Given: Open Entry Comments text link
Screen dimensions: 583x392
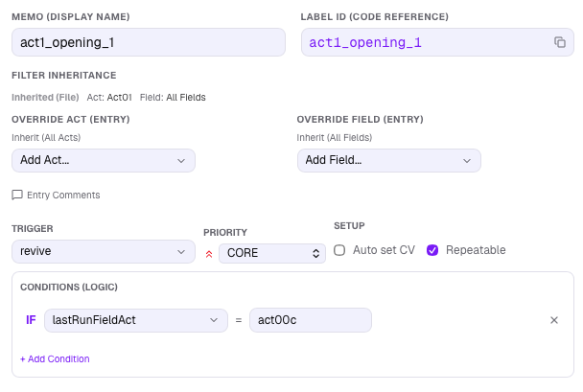Looking at the screenshot, I should coord(63,195).
